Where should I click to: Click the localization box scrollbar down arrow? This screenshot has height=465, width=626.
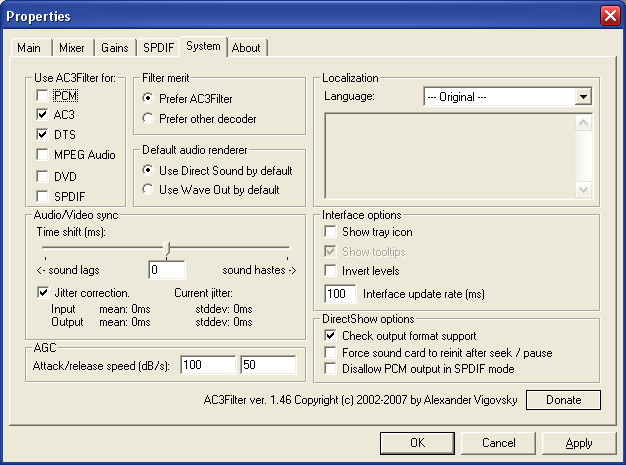tap(585, 189)
